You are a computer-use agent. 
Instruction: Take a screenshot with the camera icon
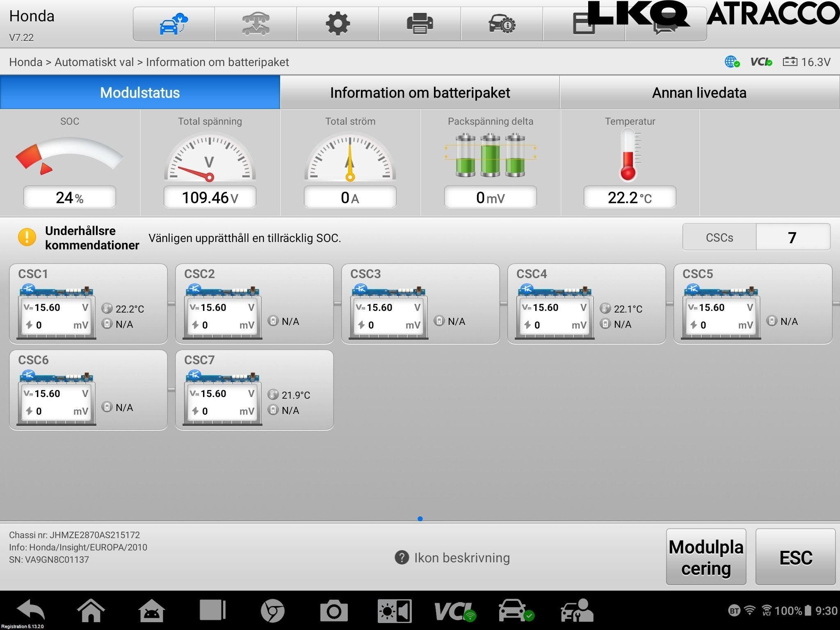(x=334, y=611)
